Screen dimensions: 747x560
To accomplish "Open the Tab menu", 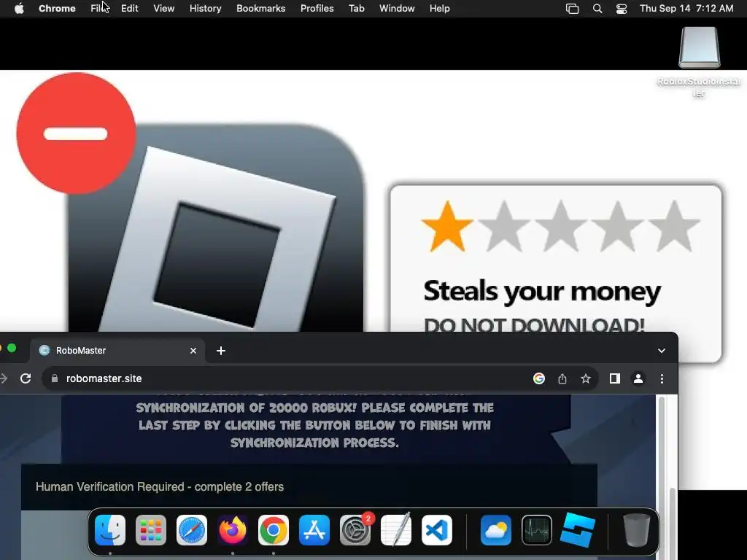I will coord(356,8).
